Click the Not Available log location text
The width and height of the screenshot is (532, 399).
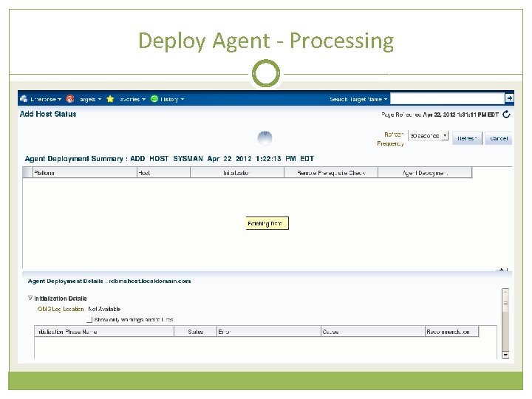point(104,309)
